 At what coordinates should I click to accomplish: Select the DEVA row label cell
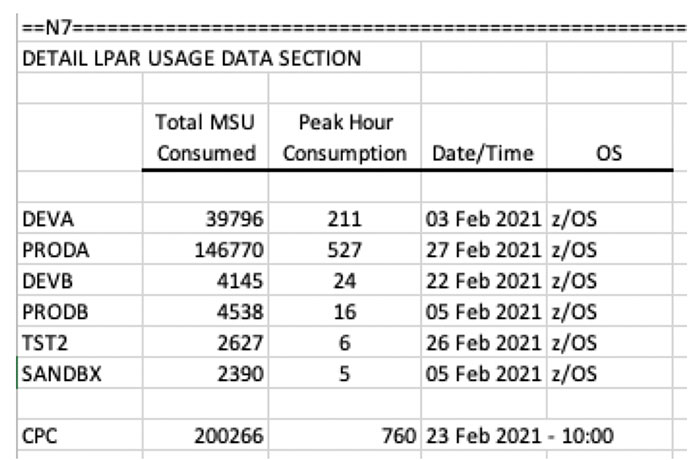click(80, 219)
